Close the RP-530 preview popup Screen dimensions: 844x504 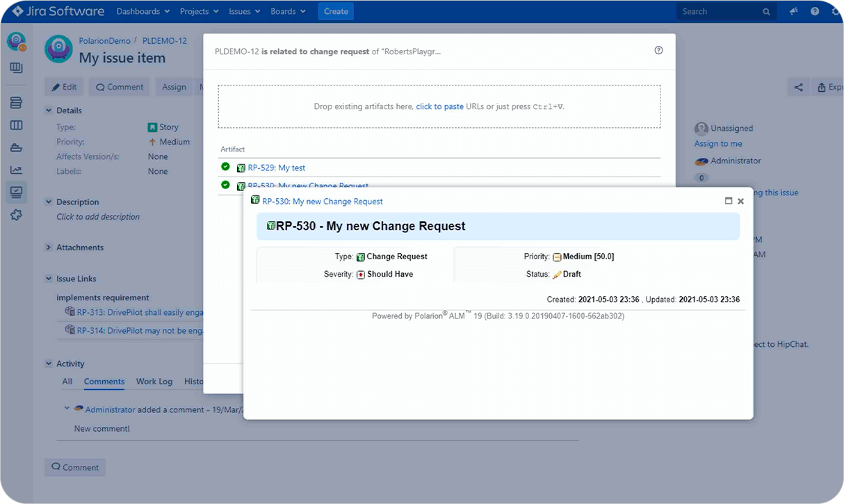(740, 201)
